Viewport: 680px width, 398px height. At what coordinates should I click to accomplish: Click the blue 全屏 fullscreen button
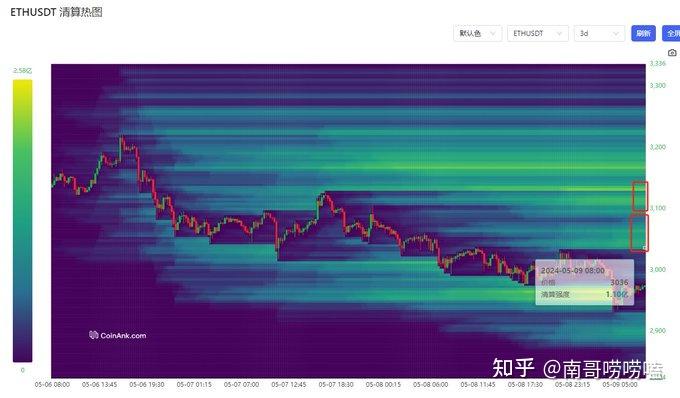tap(671, 33)
